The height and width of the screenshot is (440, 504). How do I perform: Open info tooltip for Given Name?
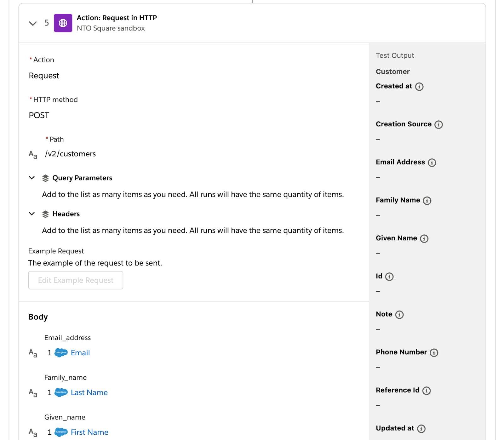(424, 239)
